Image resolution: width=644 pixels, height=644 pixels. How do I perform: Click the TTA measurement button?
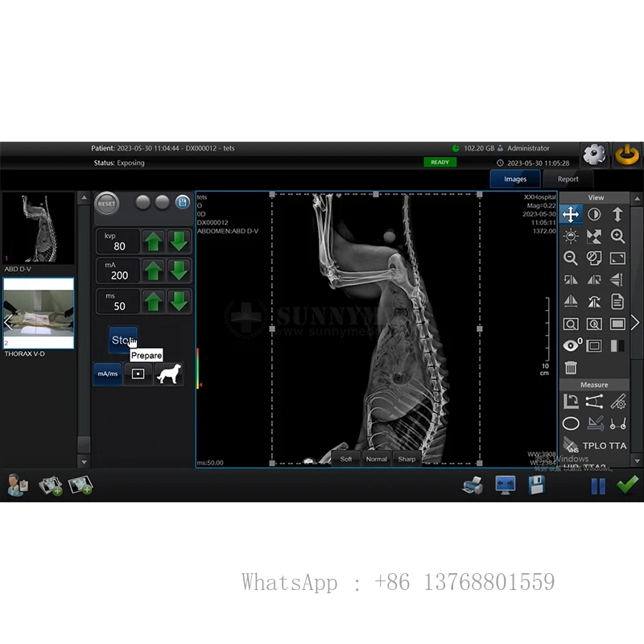(x=617, y=446)
